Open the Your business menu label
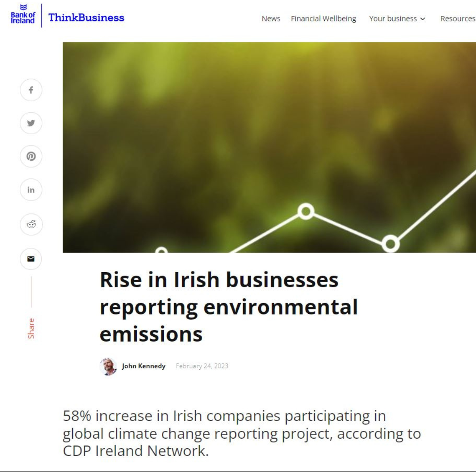The image size is (476, 476). (x=393, y=19)
